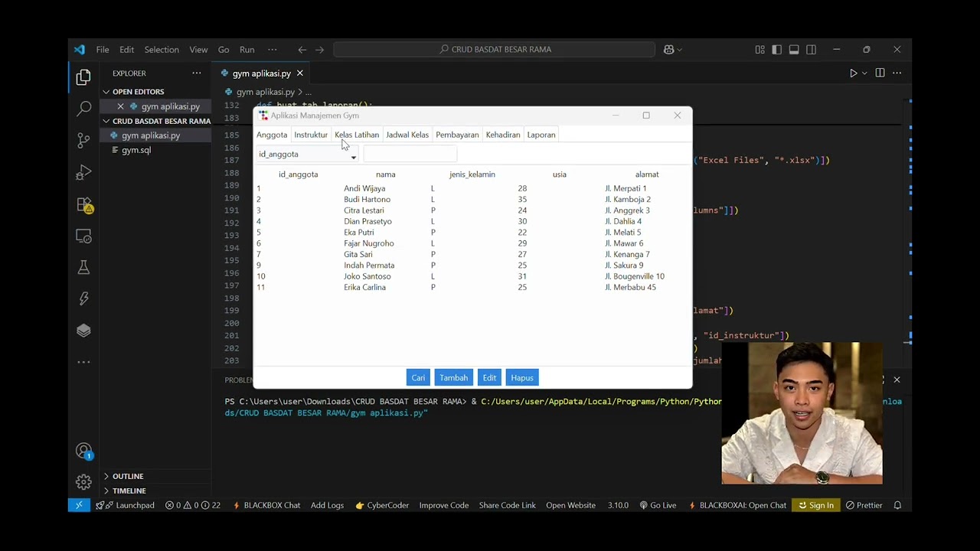Click the Edit button in gym app
980x551 pixels.
click(x=489, y=377)
